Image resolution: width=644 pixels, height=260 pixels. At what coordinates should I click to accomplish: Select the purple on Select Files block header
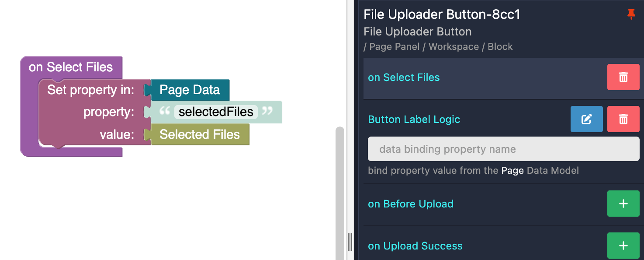tap(71, 67)
